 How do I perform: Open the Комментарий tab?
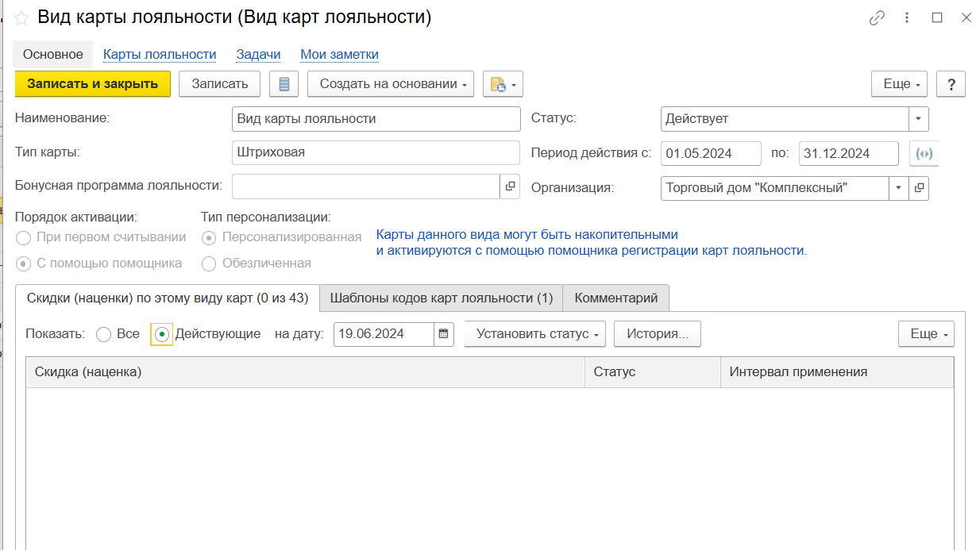point(615,298)
